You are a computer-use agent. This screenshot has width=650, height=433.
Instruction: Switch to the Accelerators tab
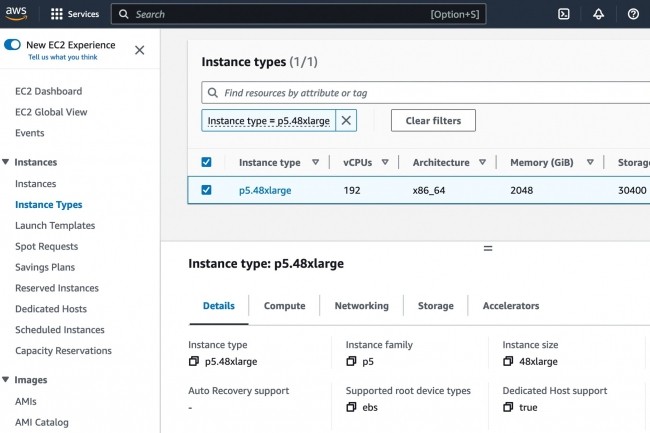511,306
